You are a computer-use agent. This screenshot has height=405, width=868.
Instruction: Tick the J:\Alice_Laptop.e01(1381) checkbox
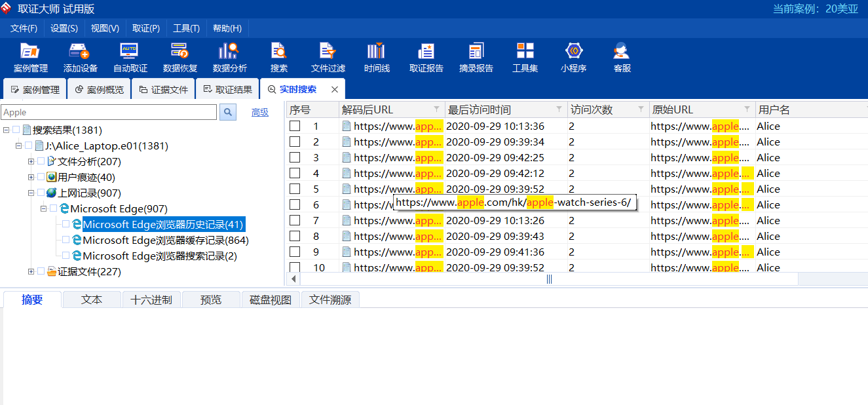29,145
